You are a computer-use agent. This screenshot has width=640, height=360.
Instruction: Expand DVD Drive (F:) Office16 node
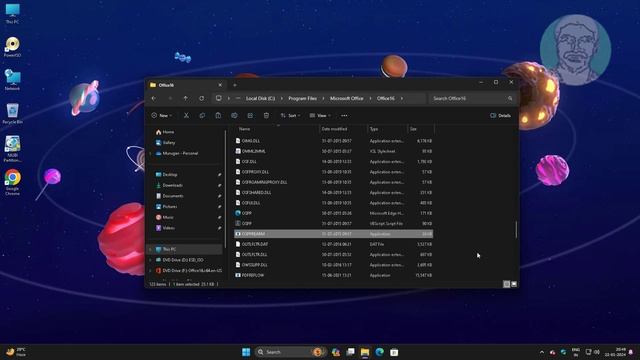coord(150,271)
